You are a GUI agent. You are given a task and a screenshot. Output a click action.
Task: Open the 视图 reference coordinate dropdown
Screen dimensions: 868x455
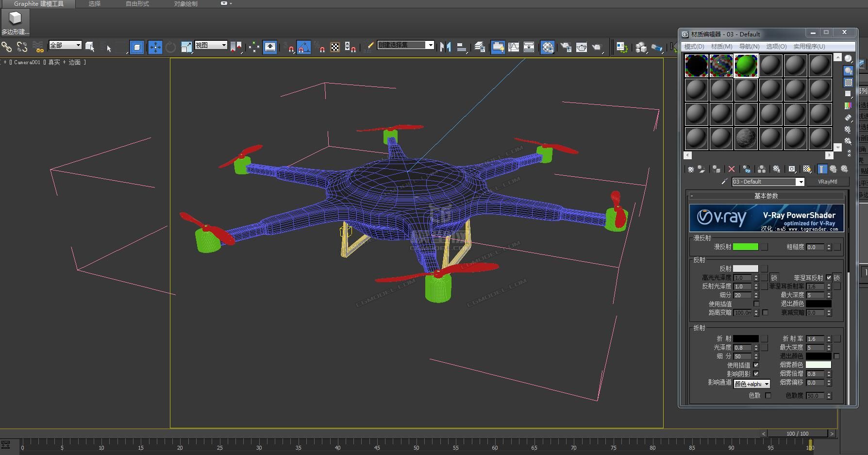pyautogui.click(x=224, y=45)
